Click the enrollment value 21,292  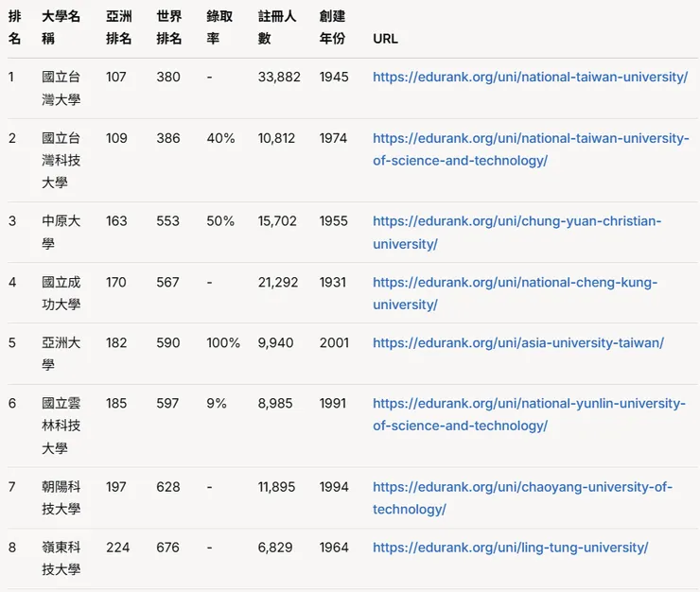[278, 282]
